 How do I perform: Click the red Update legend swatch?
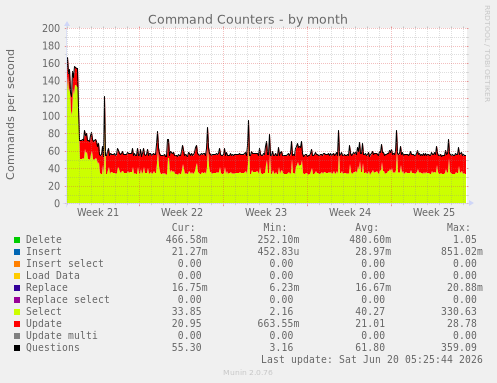(x=17, y=324)
